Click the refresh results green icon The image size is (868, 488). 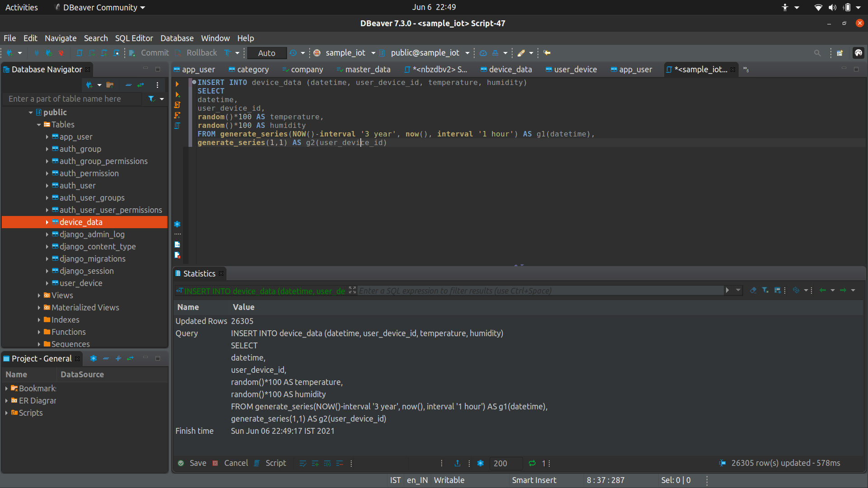pos(532,463)
